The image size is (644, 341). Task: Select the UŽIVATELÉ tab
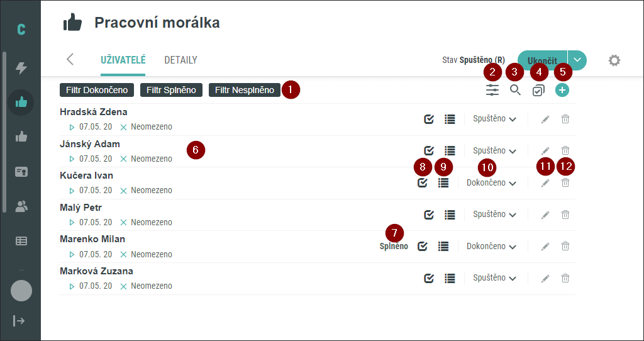tap(123, 60)
